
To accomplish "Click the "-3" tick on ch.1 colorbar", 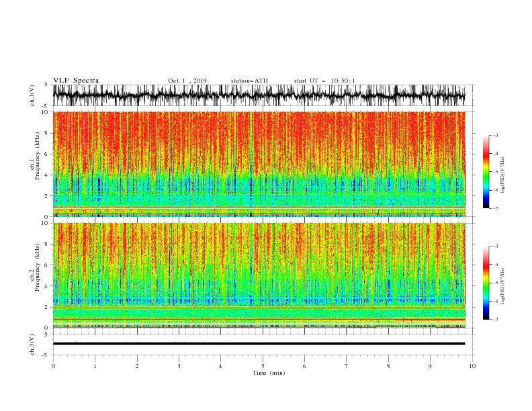I will [x=496, y=135].
